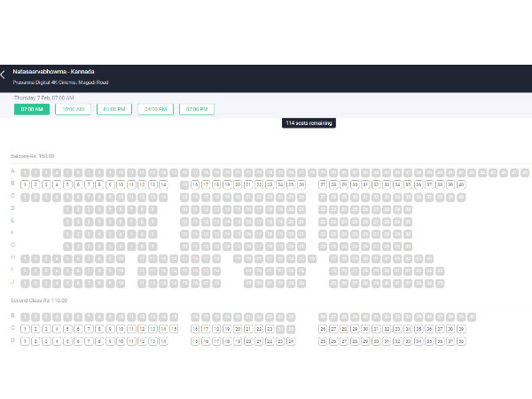Select seat 1 in Second Class row C

tap(25, 328)
